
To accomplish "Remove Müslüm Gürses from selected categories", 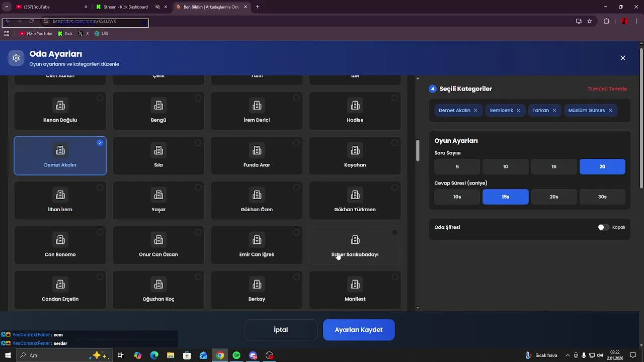I will (610, 110).
